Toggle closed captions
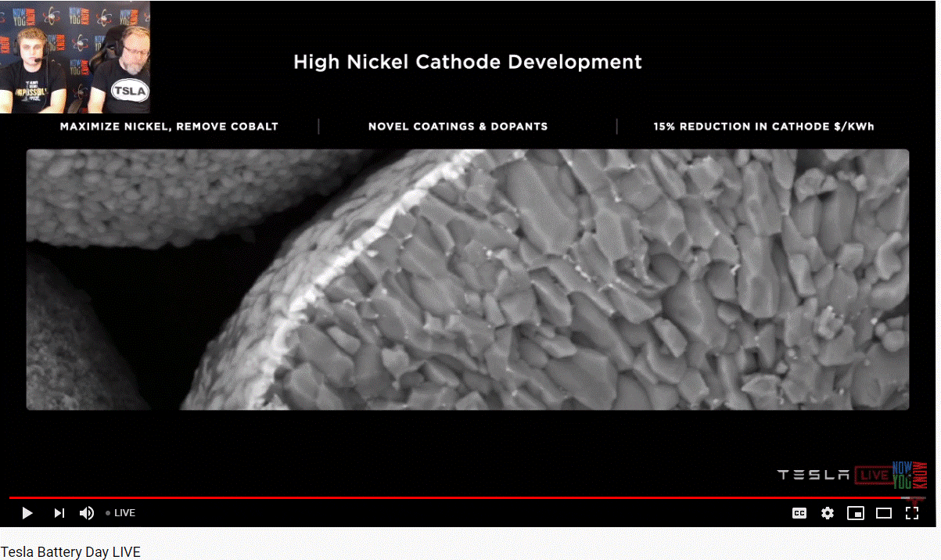 click(799, 513)
